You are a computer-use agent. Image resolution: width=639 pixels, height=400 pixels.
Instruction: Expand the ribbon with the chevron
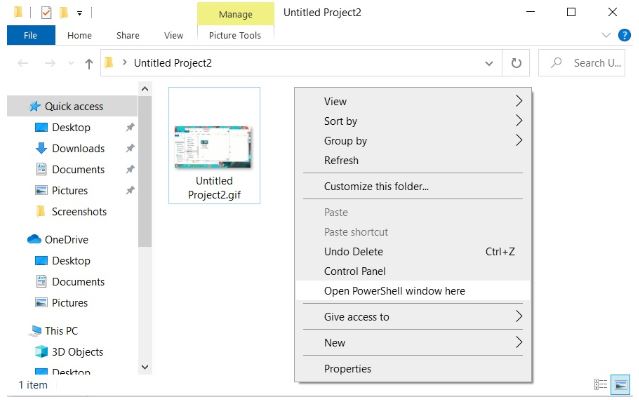(x=606, y=35)
